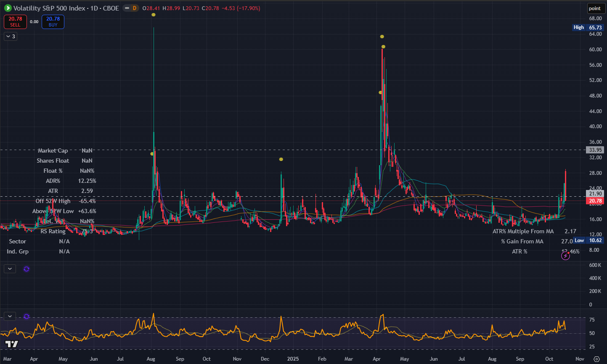This screenshot has height=364, width=607.
Task: Click the 25 RSI scale label
Action: [592, 347]
